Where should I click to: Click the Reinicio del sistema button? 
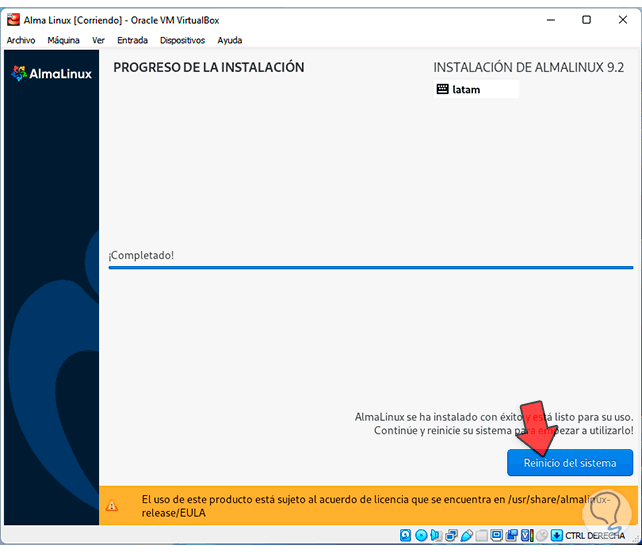pos(570,463)
